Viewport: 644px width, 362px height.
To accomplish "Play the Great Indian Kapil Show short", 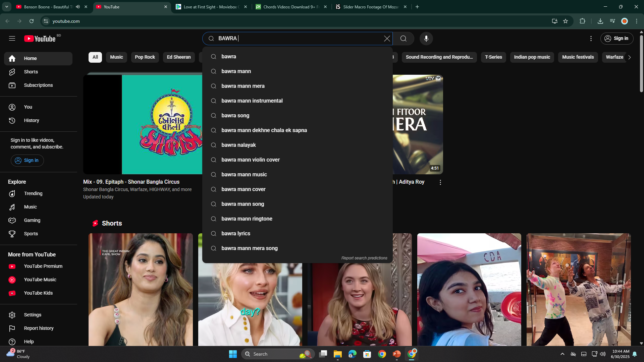I will [141, 290].
